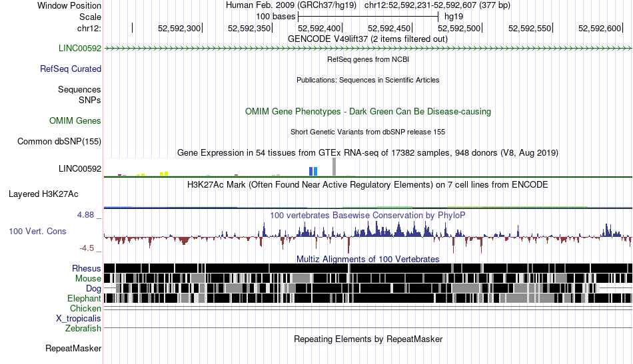Click the Layered H3K27Ac track label
This screenshot has height=364, width=633.
pyautogui.click(x=43, y=194)
